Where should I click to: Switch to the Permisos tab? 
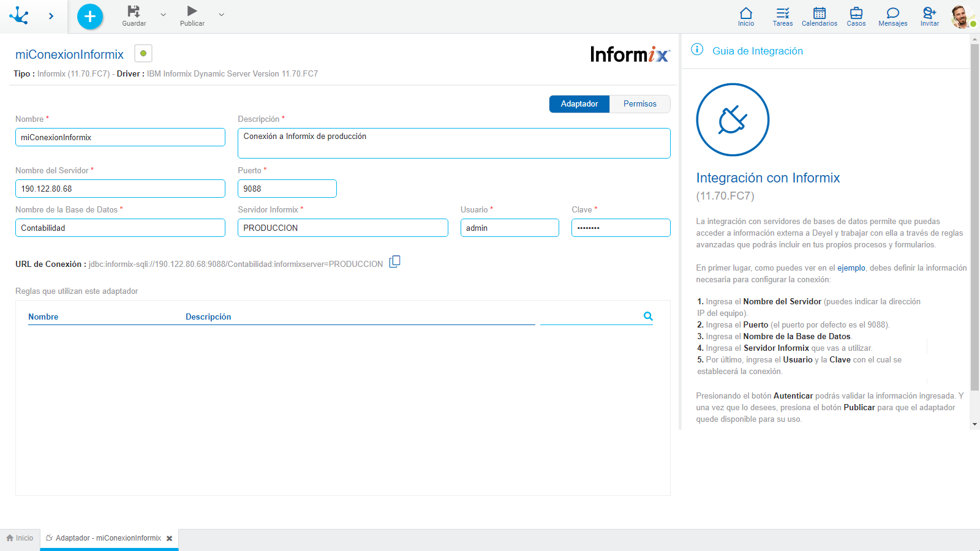tap(639, 104)
